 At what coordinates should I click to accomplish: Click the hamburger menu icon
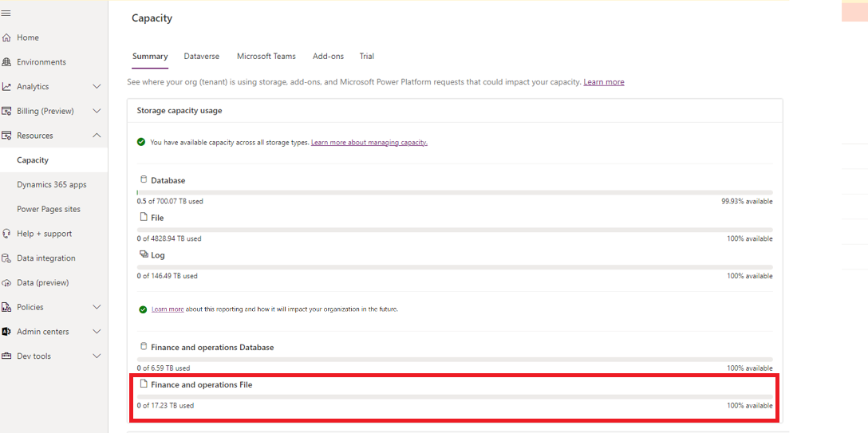[x=6, y=14]
